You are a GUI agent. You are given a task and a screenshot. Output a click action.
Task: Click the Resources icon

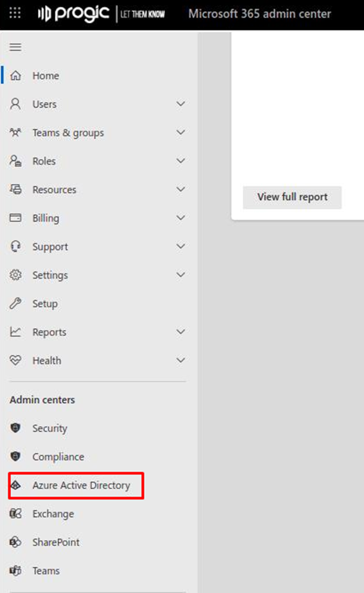coord(15,190)
